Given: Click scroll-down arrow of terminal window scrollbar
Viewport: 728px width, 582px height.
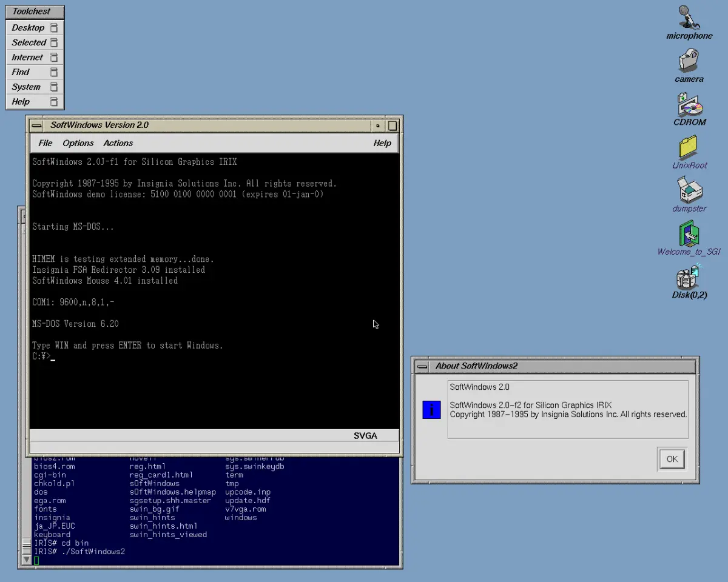Looking at the screenshot, I should (26, 560).
